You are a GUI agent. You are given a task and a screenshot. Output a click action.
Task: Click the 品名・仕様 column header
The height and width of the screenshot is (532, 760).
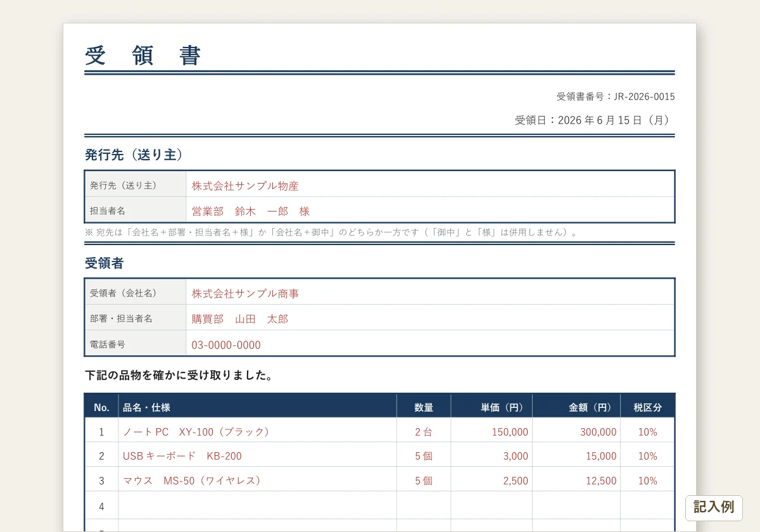(x=258, y=406)
